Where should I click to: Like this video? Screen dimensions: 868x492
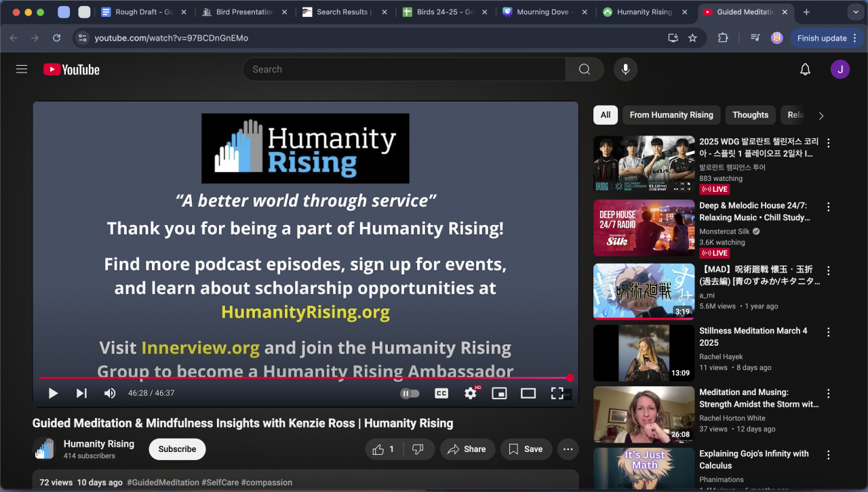point(385,449)
